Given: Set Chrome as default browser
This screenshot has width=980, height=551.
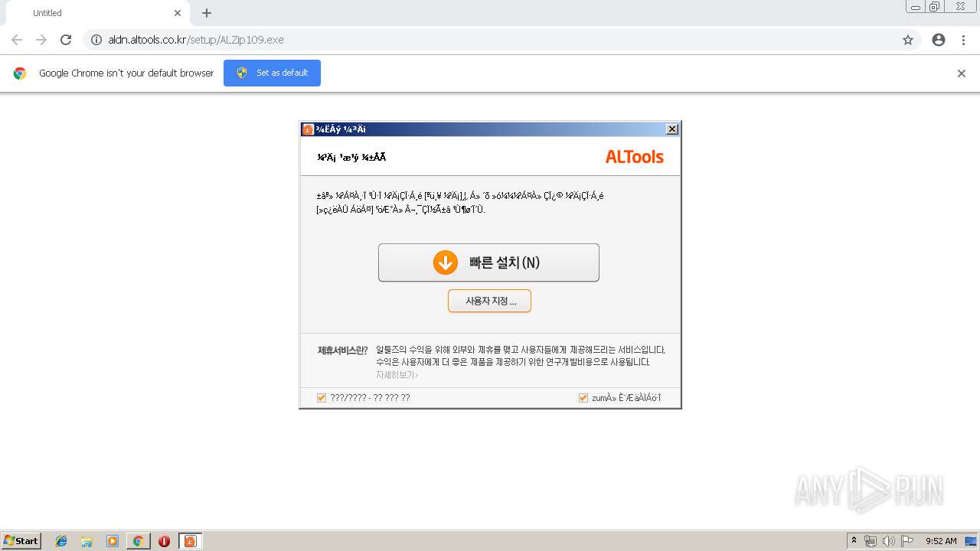Looking at the screenshot, I should [x=272, y=73].
